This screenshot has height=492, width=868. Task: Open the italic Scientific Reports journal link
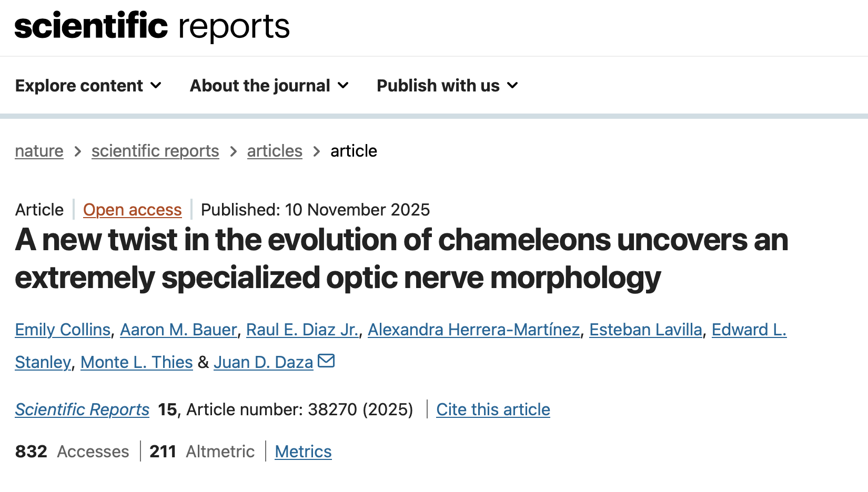click(x=82, y=409)
